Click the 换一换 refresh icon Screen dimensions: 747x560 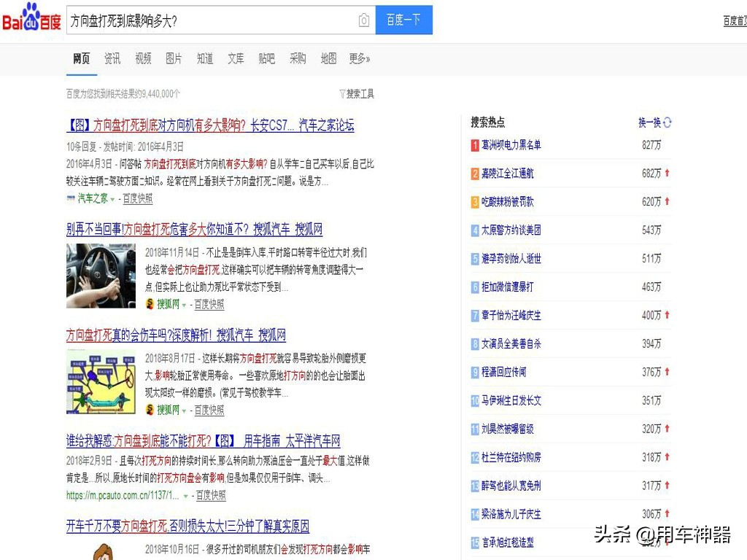point(667,122)
